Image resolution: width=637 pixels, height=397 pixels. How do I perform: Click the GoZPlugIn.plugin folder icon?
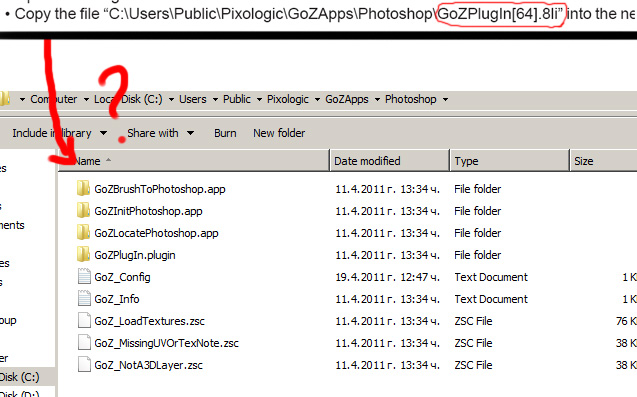click(x=83, y=254)
